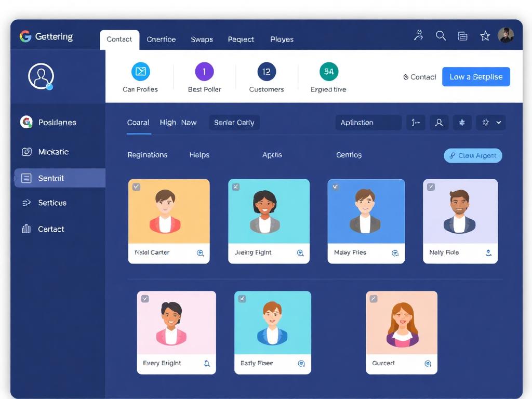Image resolution: width=532 pixels, height=399 pixels.
Task: Open the Senier Catty dropdown
Action: tap(234, 123)
